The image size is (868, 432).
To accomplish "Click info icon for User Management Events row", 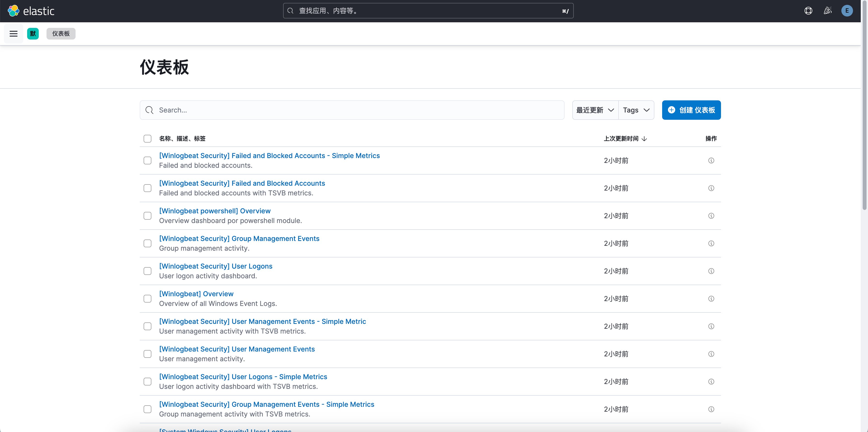I will pyautogui.click(x=711, y=354).
